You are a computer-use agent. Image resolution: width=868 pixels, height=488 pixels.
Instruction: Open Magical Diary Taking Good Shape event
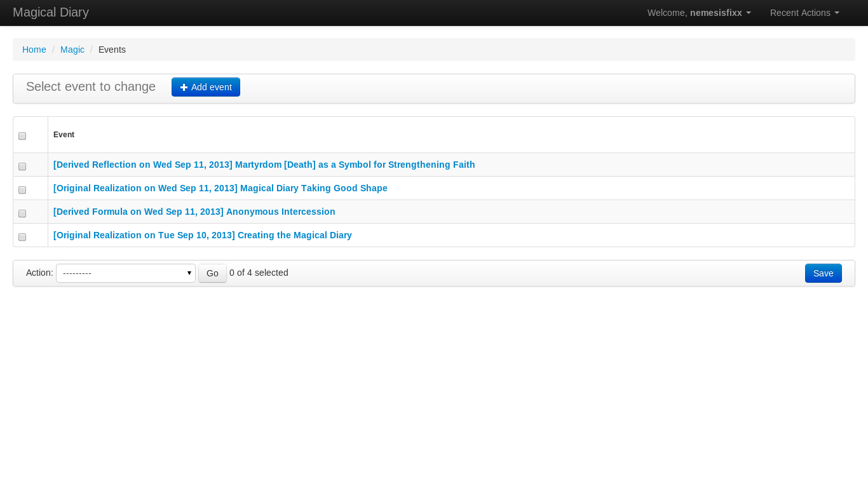[x=220, y=188]
